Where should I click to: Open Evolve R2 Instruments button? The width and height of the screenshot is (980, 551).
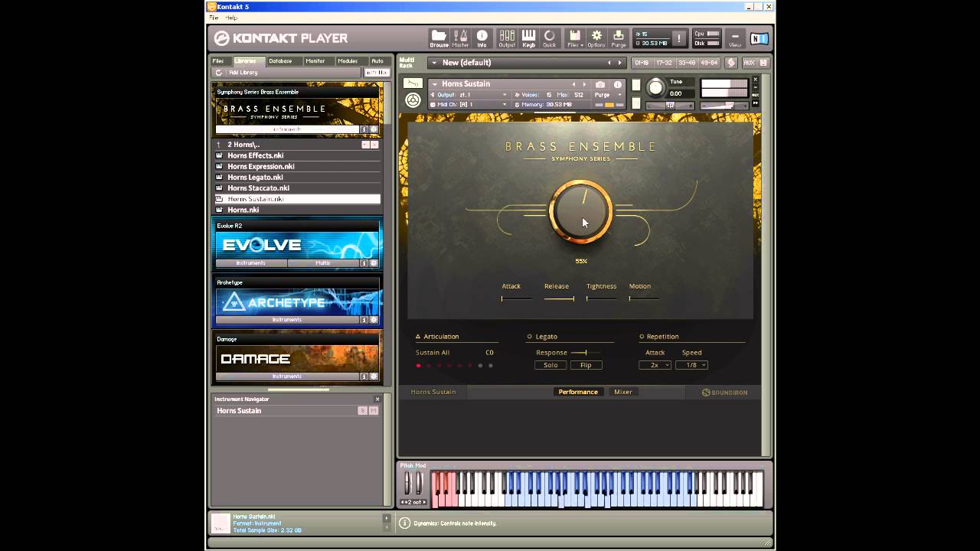click(251, 263)
